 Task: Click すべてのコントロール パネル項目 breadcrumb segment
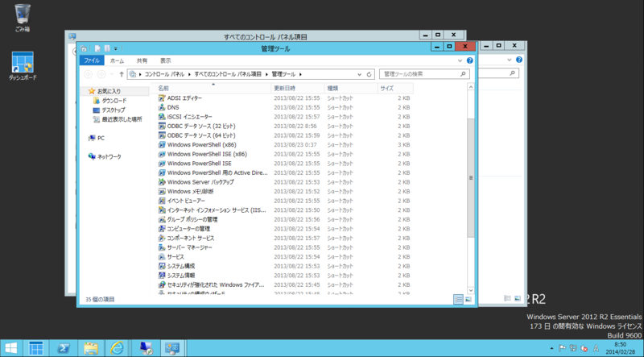pos(228,74)
